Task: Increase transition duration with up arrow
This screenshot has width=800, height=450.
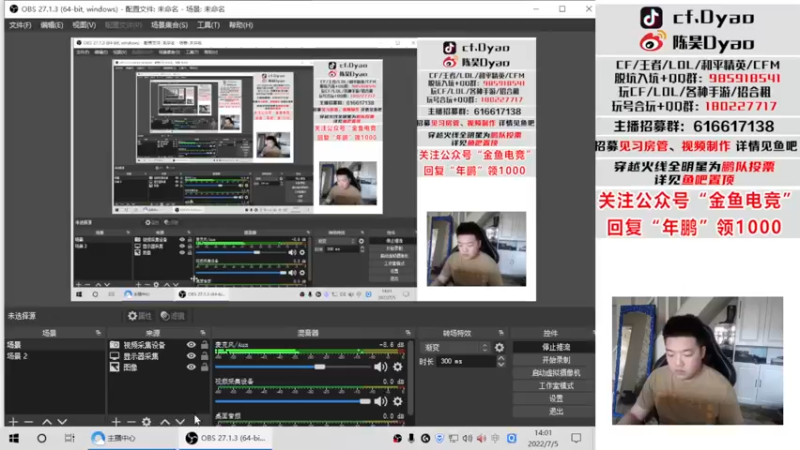Action: tap(501, 358)
